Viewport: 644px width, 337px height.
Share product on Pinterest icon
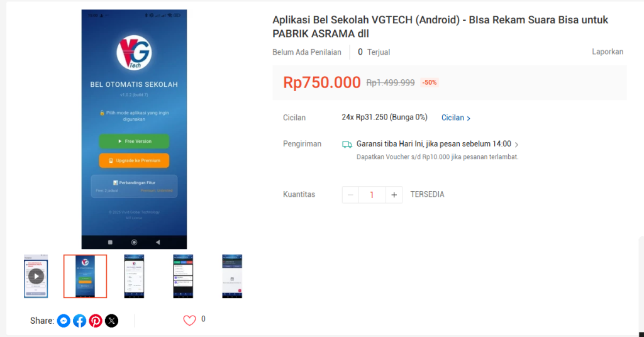click(x=96, y=321)
